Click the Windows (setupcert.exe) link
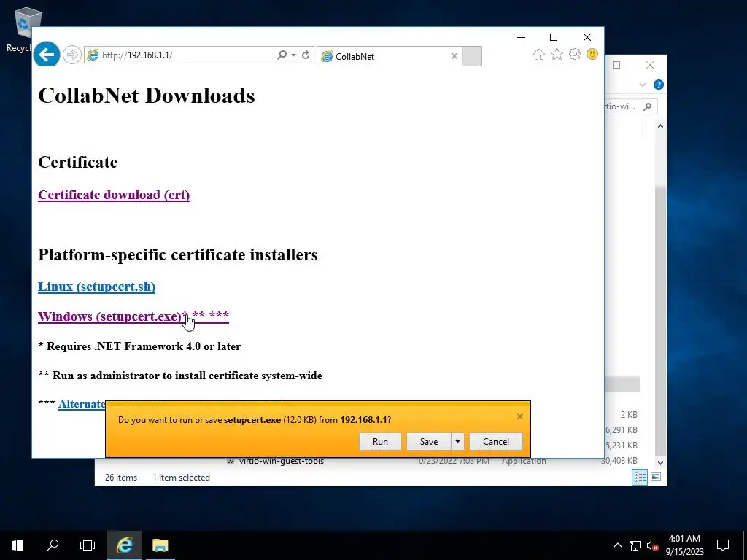The image size is (747, 560). pyautogui.click(x=133, y=316)
